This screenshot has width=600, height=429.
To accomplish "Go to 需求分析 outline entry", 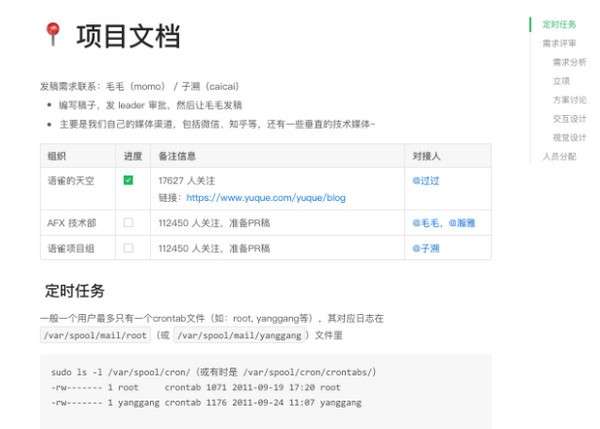I will pyautogui.click(x=569, y=62).
